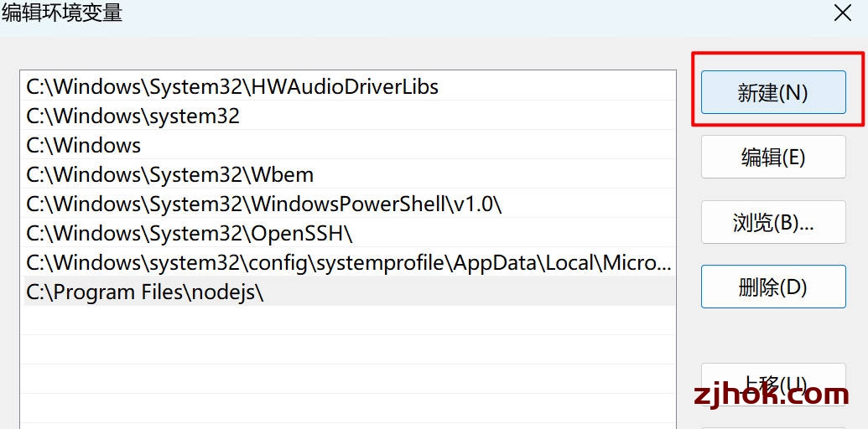This screenshot has width=868, height=429.
Task: Click the 新建(N) button
Action: click(x=773, y=92)
